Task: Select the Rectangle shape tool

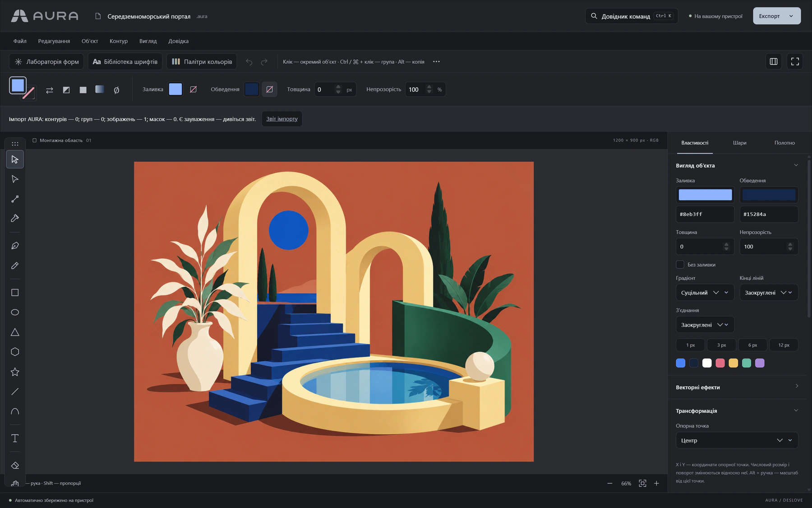Action: coord(15,293)
